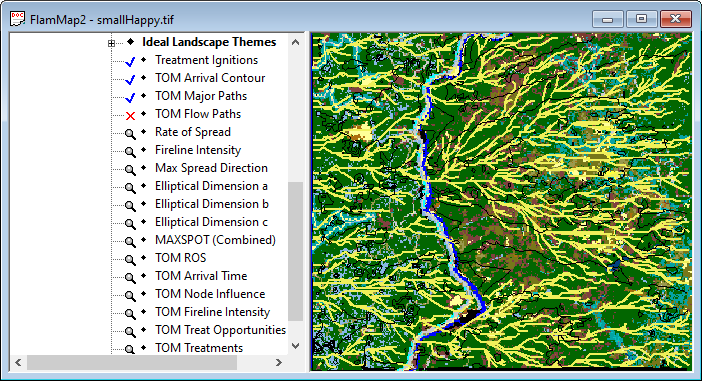Screen dimensions: 702x381
Task: Click the magnifier icon beside TOM ROS
Action: click(x=130, y=259)
